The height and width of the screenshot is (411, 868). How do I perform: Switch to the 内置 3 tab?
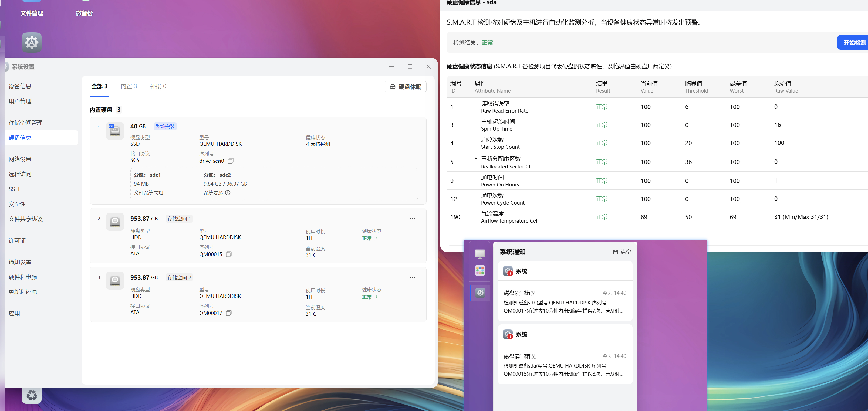[129, 86]
